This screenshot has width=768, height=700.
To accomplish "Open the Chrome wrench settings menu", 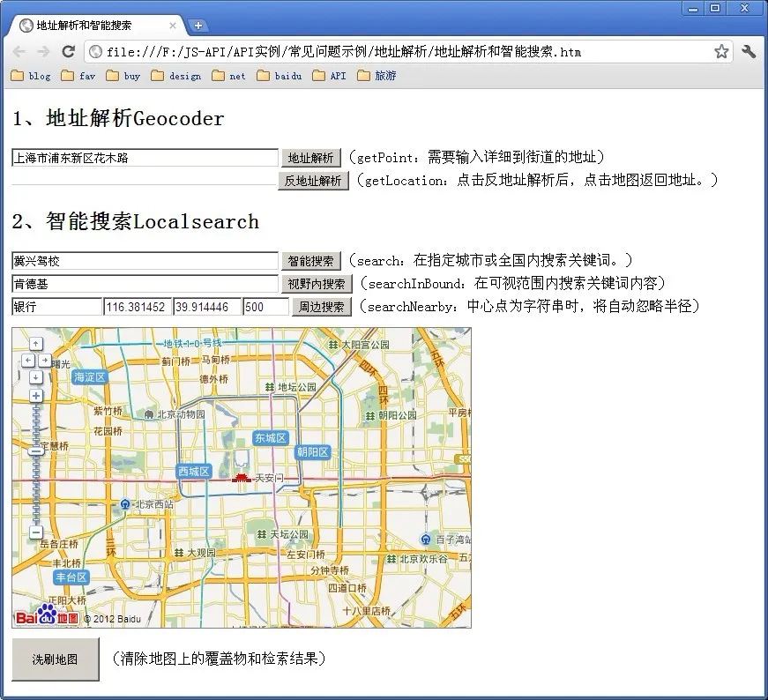I will click(x=749, y=51).
